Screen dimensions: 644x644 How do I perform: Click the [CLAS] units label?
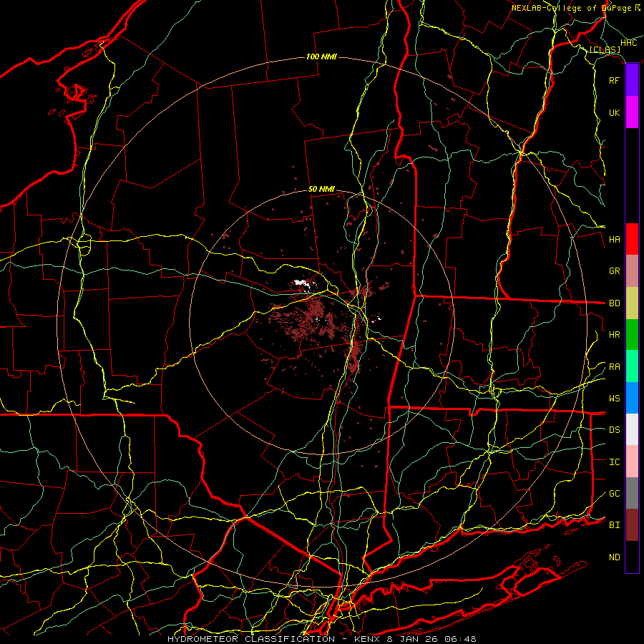(x=605, y=50)
